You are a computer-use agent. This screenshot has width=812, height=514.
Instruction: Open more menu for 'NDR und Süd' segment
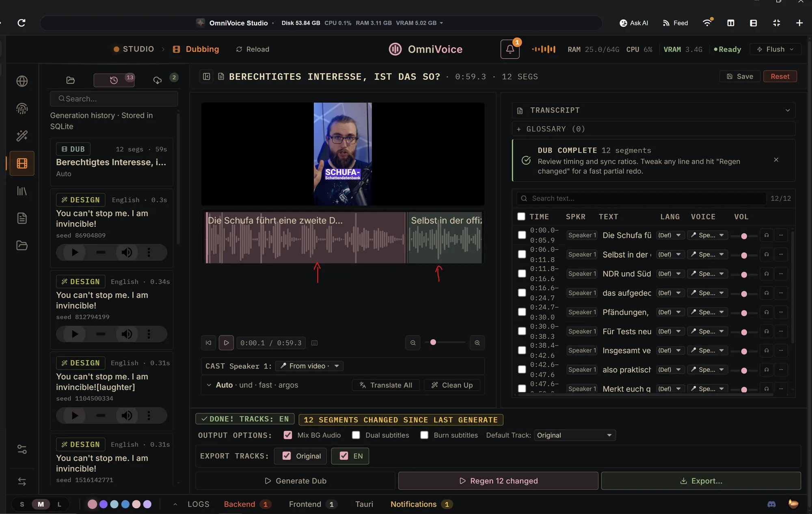coord(781,274)
